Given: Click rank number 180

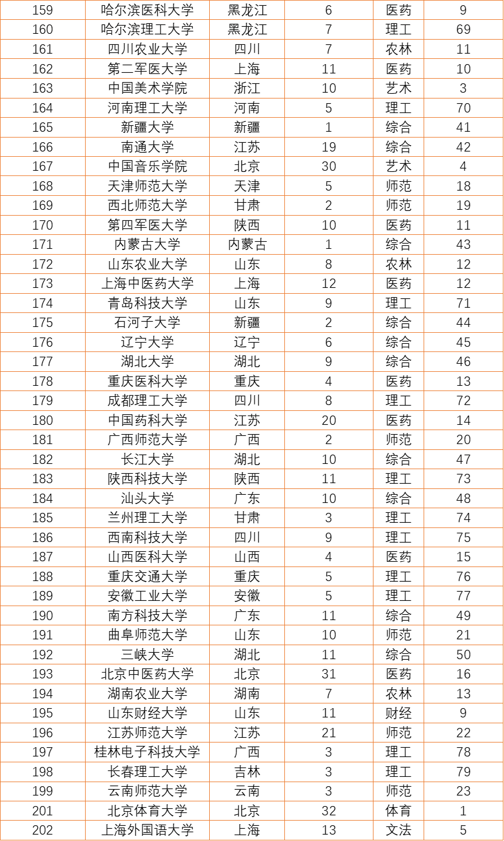Looking at the screenshot, I should tap(43, 420).
